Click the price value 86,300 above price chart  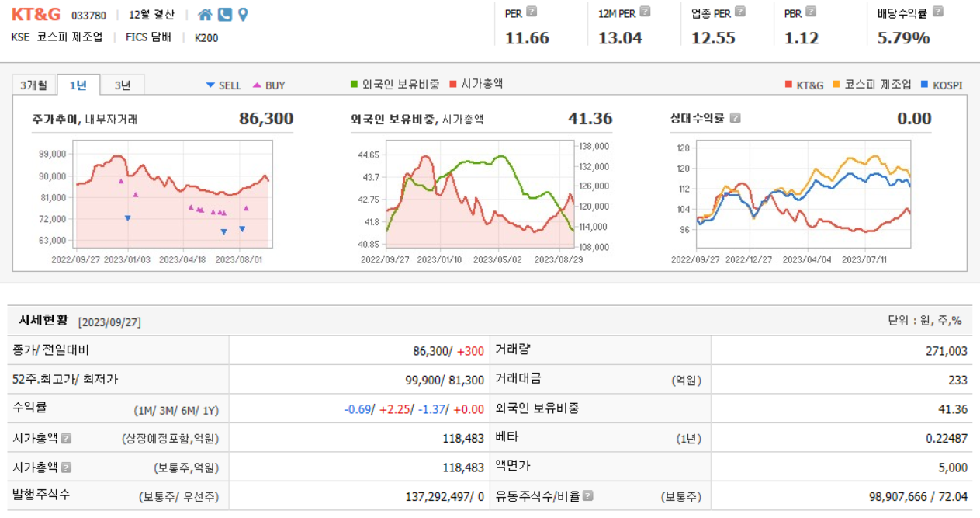tap(266, 119)
